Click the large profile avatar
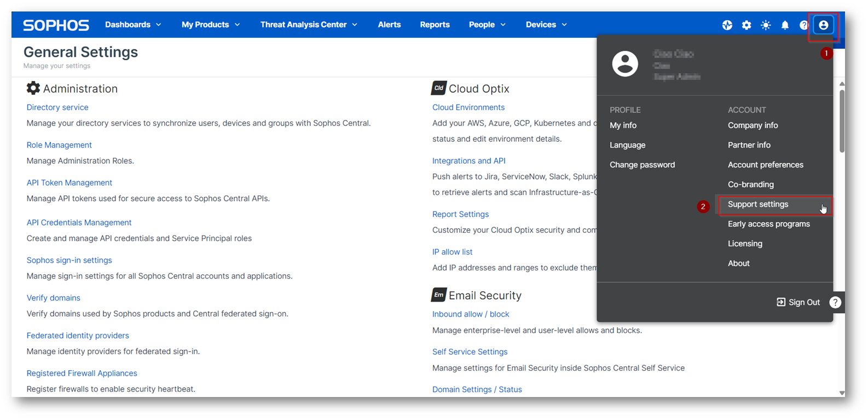 [x=625, y=64]
